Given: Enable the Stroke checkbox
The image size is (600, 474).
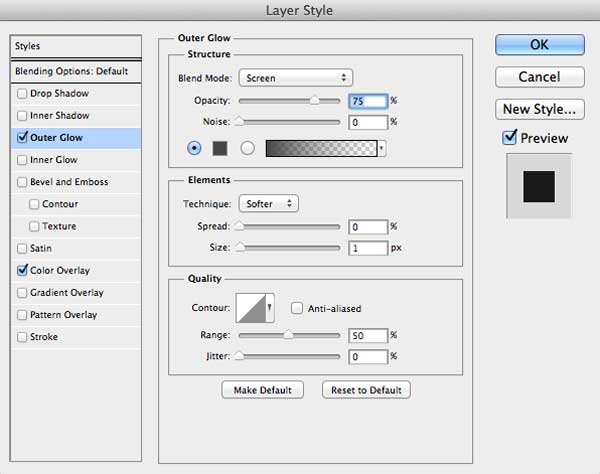Looking at the screenshot, I should coord(22,337).
